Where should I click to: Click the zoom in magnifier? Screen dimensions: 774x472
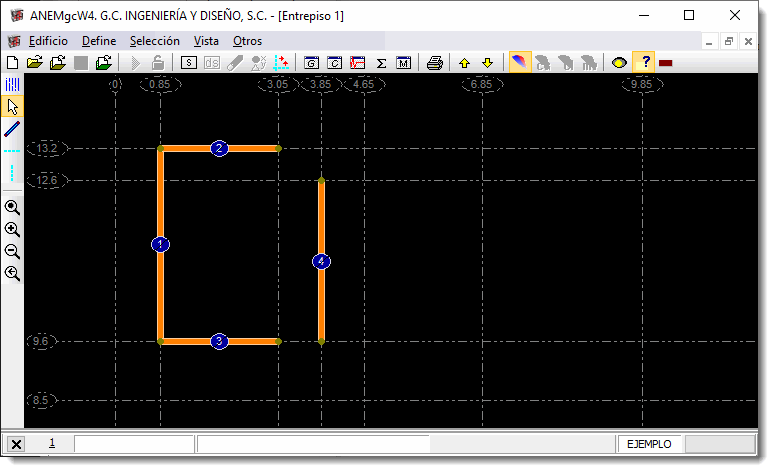(13, 229)
